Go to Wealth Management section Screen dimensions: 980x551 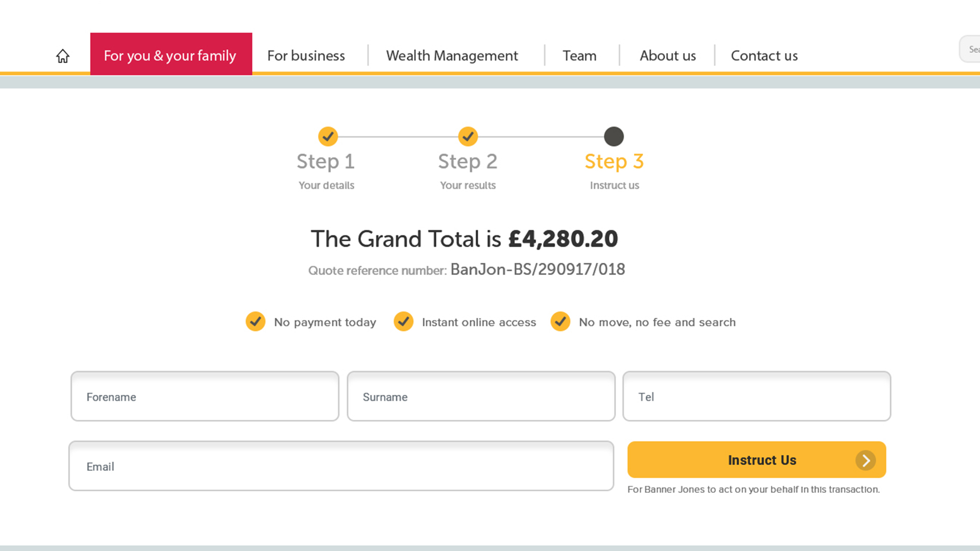pos(452,55)
